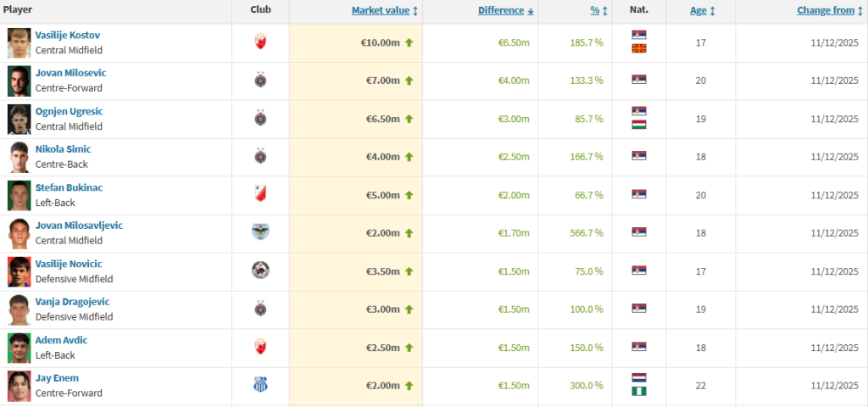Sort by Change from date column
The image size is (868, 407).
tap(827, 10)
